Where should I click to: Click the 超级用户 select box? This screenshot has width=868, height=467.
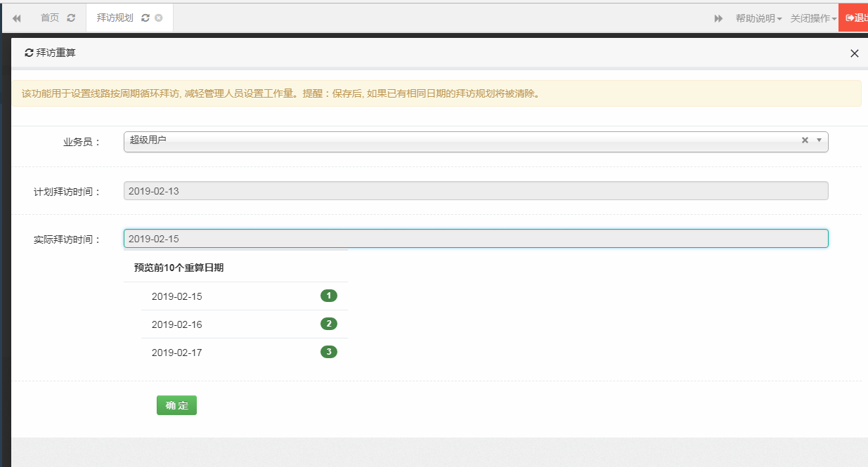point(476,141)
